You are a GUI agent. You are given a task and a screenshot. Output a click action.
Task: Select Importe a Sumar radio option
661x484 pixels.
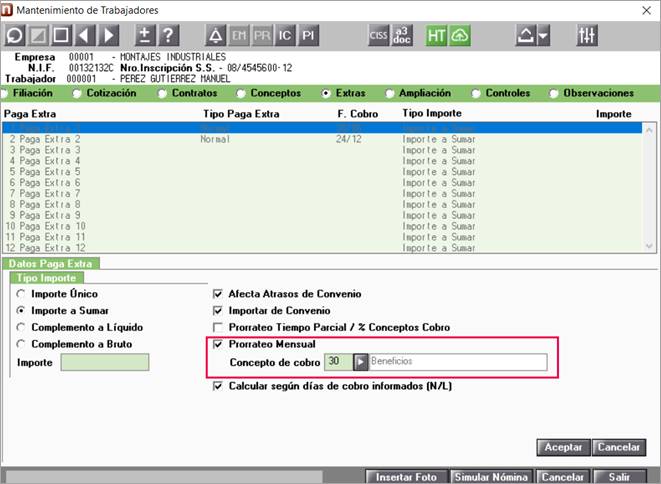[x=62, y=311]
